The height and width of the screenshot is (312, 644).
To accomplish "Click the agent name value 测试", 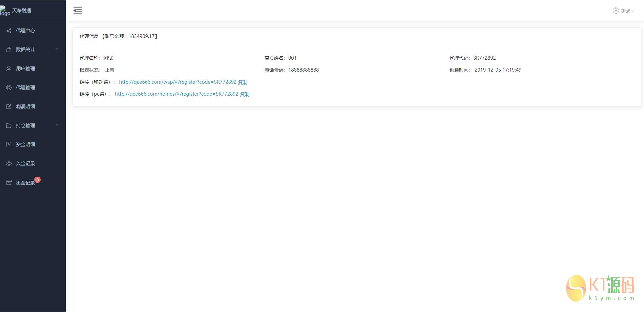I will pyautogui.click(x=108, y=58).
